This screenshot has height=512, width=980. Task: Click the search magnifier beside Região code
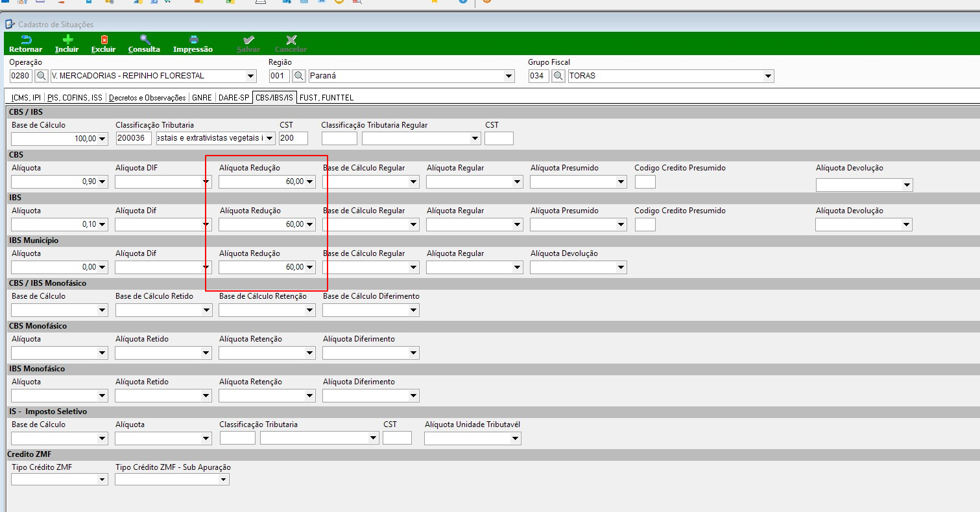(299, 76)
